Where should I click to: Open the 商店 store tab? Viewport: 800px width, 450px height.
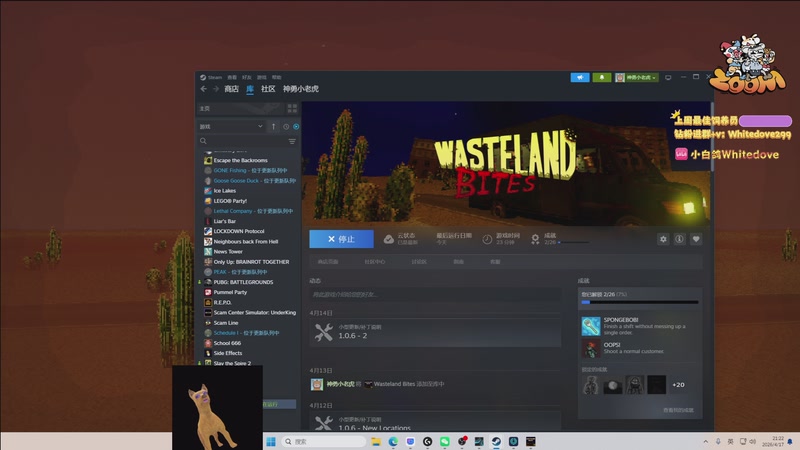tap(232, 89)
